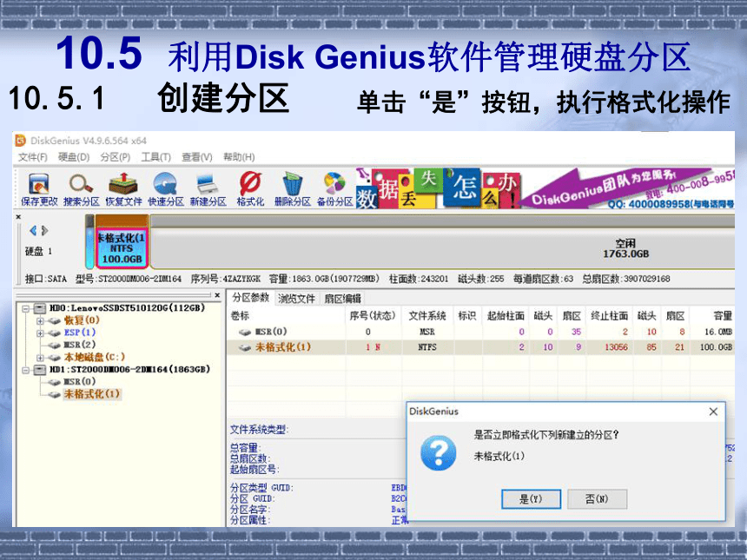This screenshot has height=560, width=747.
Task: Decline formatting with the 否(N) button
Action: [x=597, y=499]
